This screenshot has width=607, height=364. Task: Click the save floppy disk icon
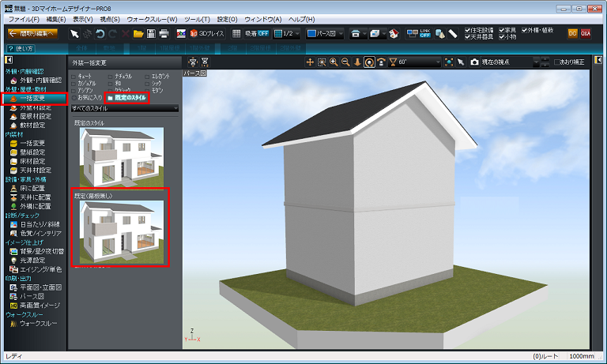pyautogui.click(x=151, y=34)
